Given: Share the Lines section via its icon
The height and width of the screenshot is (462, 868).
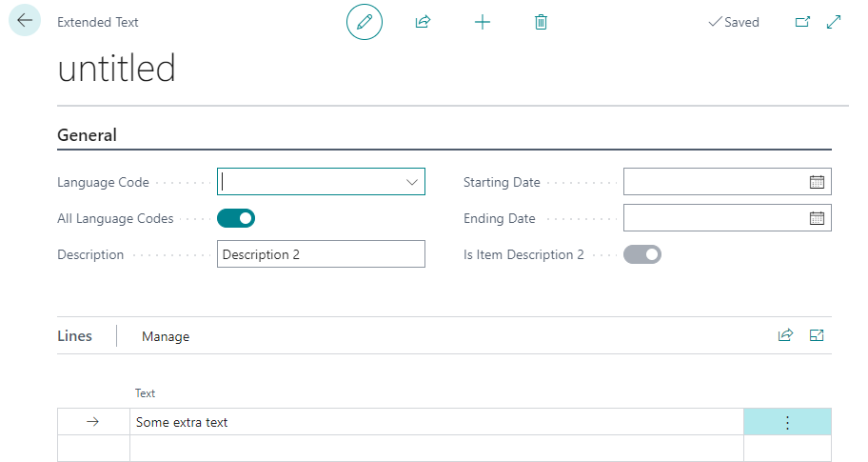Looking at the screenshot, I should coord(785,335).
